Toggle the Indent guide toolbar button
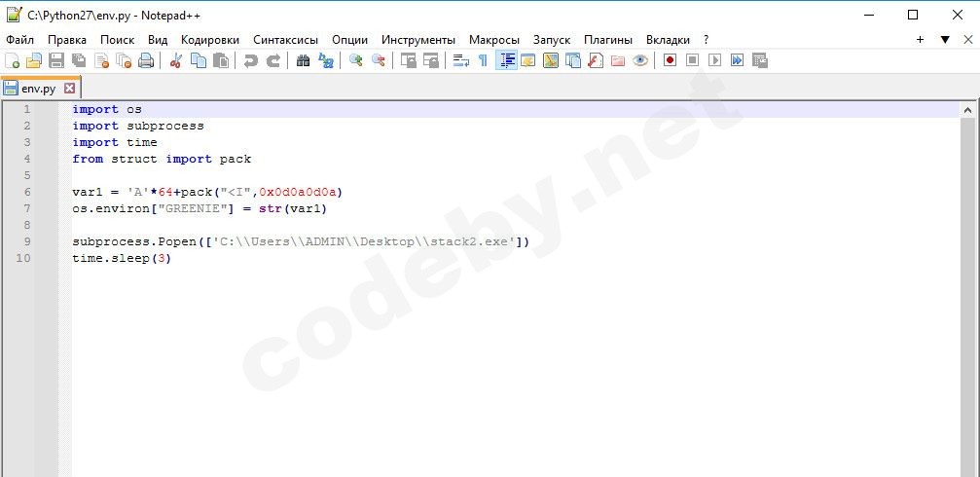 [x=506, y=60]
